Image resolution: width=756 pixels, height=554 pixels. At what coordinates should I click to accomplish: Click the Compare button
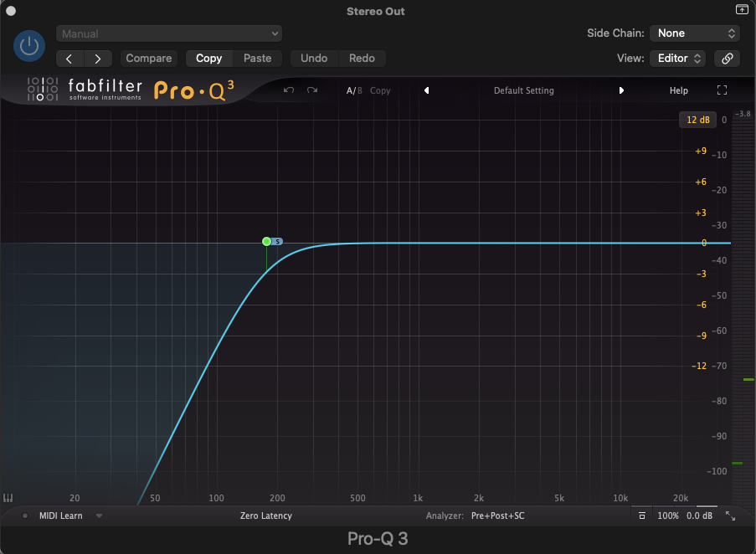click(148, 59)
